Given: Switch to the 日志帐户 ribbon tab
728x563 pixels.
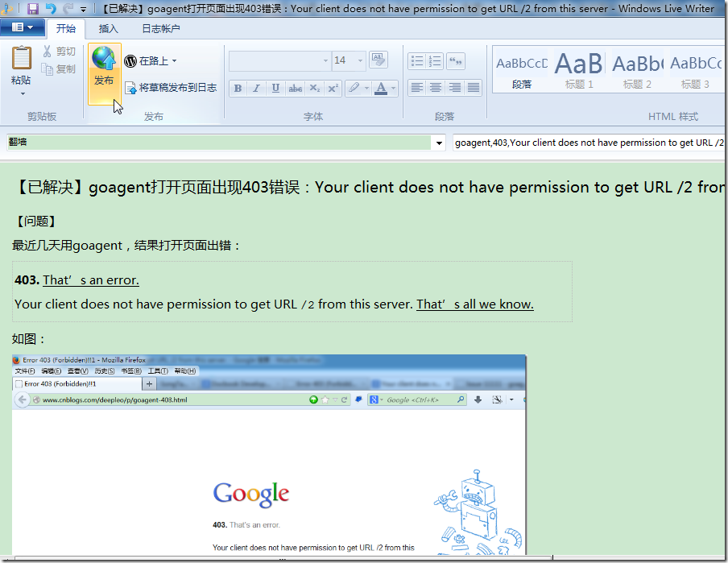Looking at the screenshot, I should (x=160, y=29).
